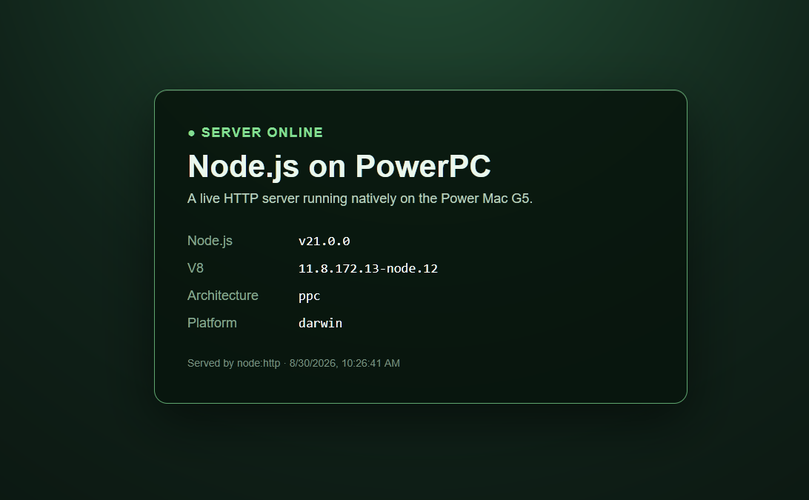Click the 8/30/2026 date in footer
Image resolution: width=809 pixels, height=500 pixels.
click(x=313, y=363)
